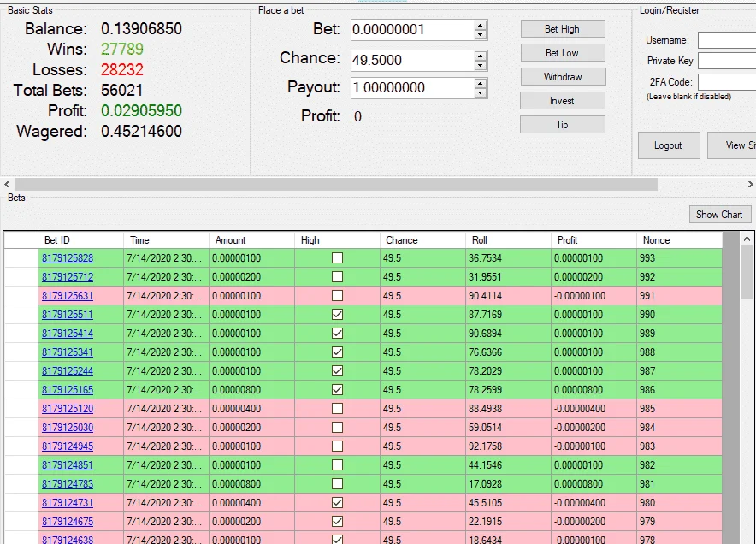Click the Invest button
Viewport: 756px width, 544px height.
[x=562, y=101]
